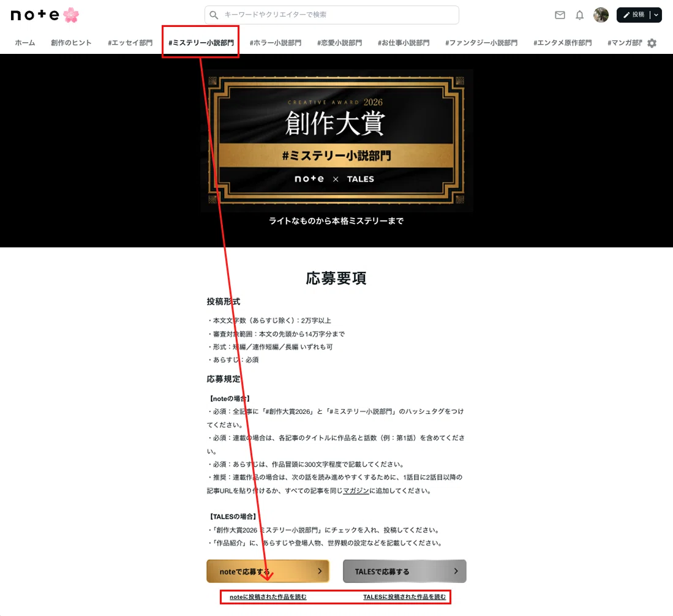The image size is (673, 616).
Task: Go to the #ファンタジー小説部門 tab
Action: point(481,43)
